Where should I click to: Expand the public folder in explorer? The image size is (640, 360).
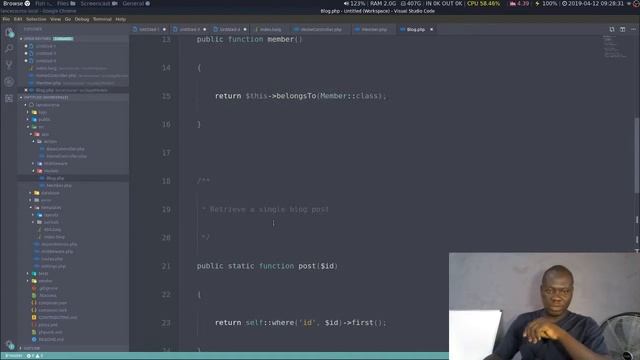pyautogui.click(x=44, y=120)
